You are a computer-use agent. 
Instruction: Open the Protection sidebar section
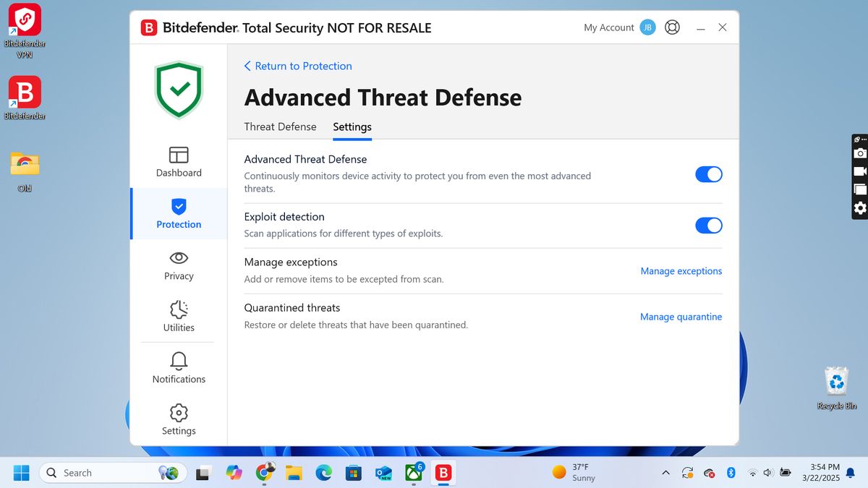pyautogui.click(x=178, y=214)
